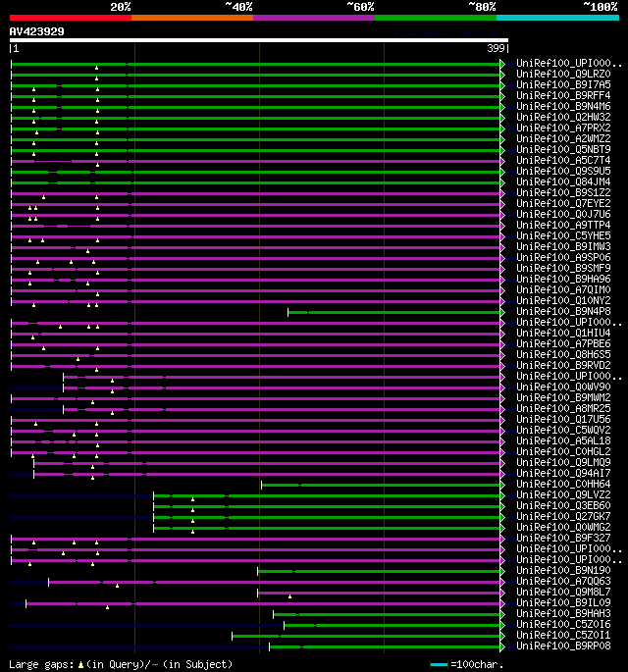Select the UniRef100_B9RVD2 label
This screenshot has width=628, height=672.
coord(563,365)
